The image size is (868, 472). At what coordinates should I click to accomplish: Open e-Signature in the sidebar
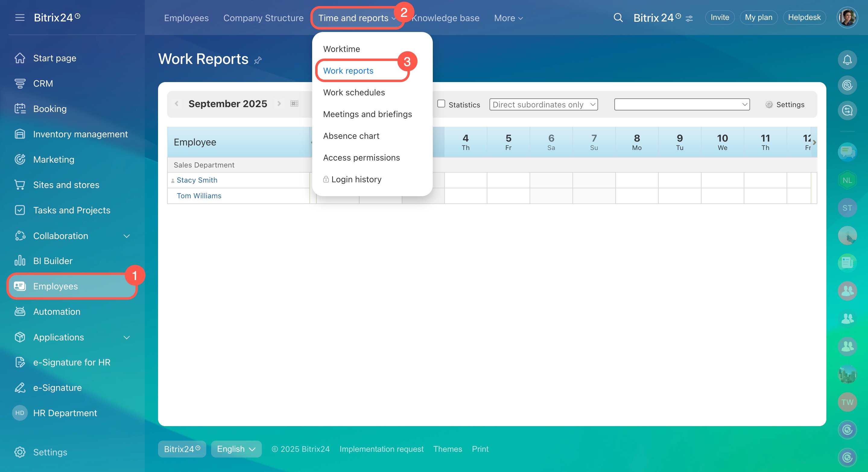(57, 387)
